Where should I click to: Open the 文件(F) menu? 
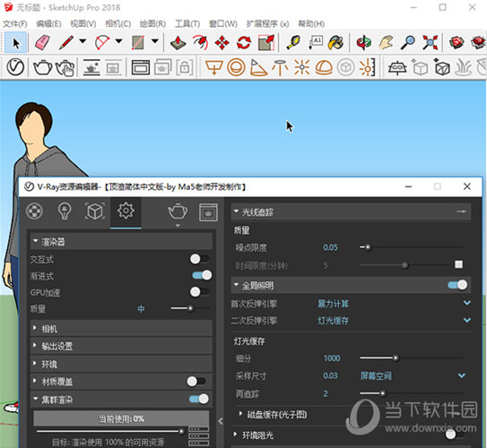[15, 23]
